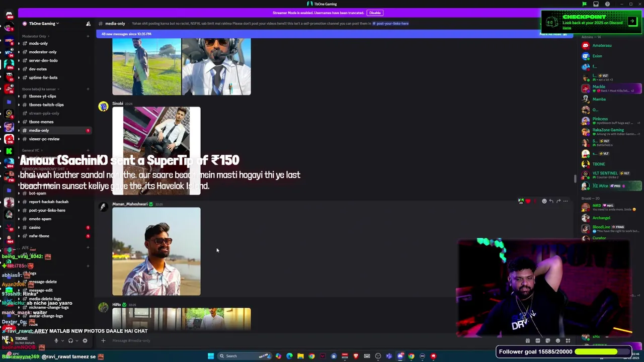Viewport: 644px width, 362px height.
Task: Click the plus attach button in message bar
Action: (x=103, y=340)
